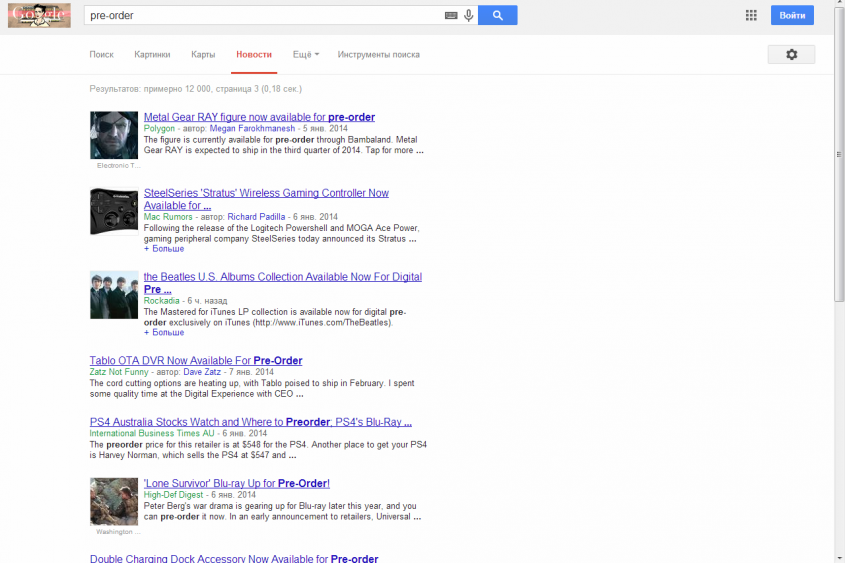Open the SteelSeries controller thumbnail
845x563 pixels.
pos(113,211)
